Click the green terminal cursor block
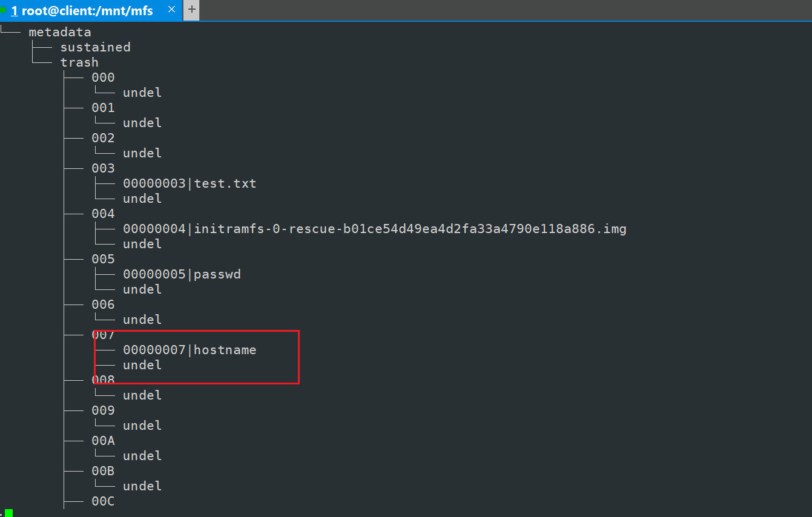The height and width of the screenshot is (517, 812). pyautogui.click(x=8, y=513)
